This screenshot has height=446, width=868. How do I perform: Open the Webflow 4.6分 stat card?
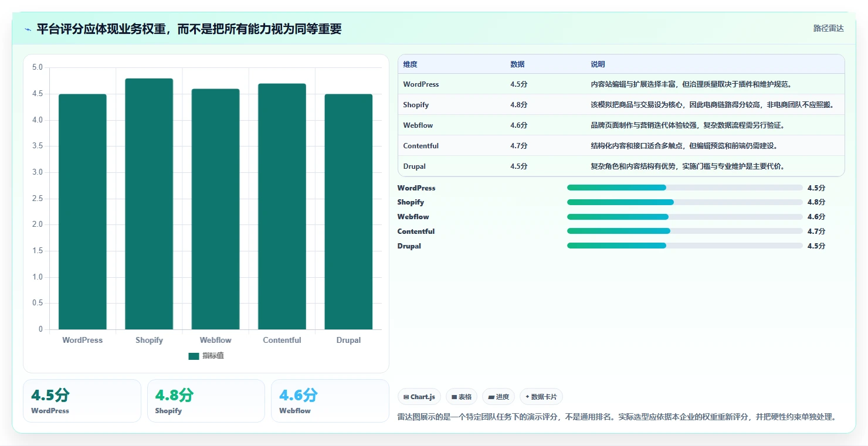330,401
